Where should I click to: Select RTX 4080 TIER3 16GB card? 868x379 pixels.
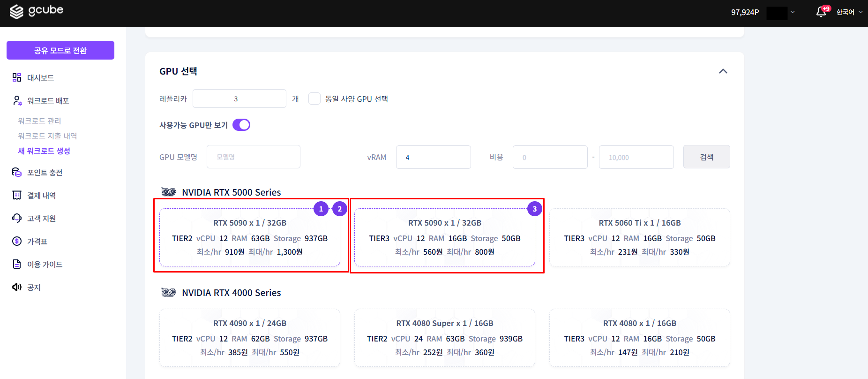pos(640,338)
